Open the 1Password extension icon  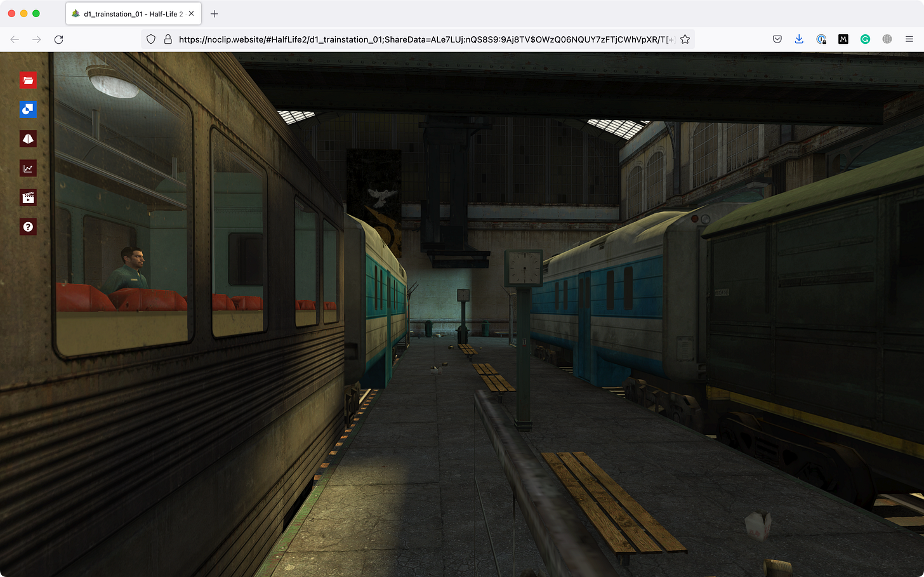pos(821,39)
